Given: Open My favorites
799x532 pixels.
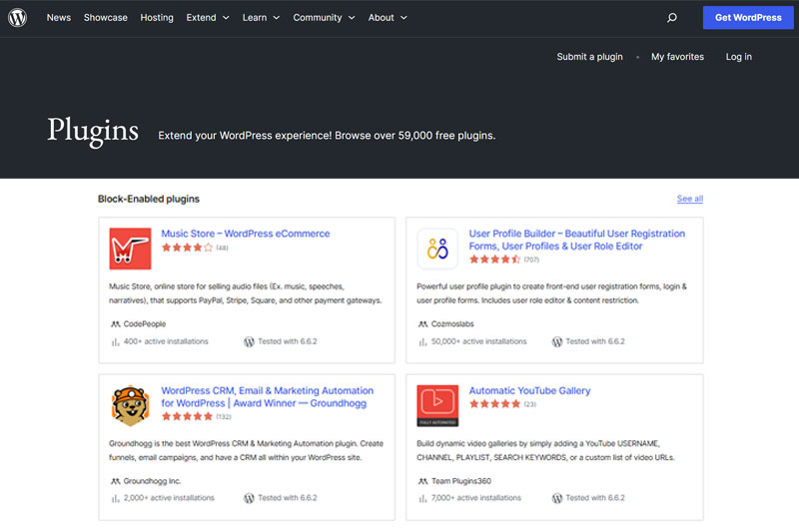Looking at the screenshot, I should point(677,57).
